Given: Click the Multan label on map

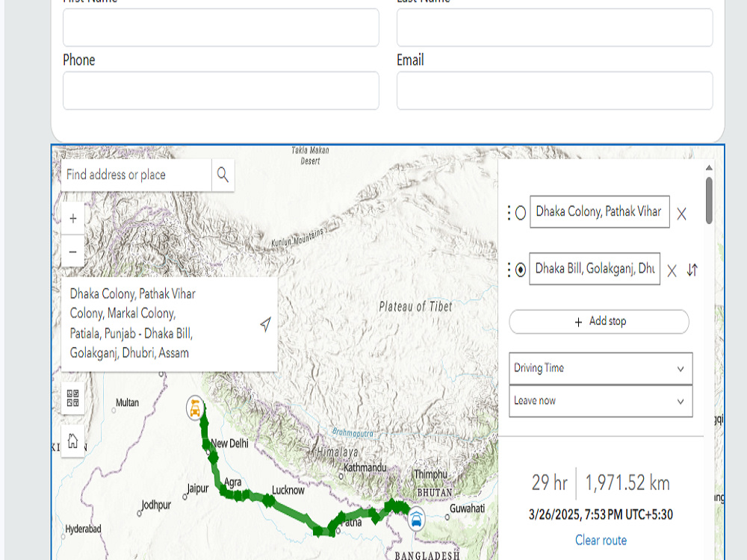Looking at the screenshot, I should [127, 403].
